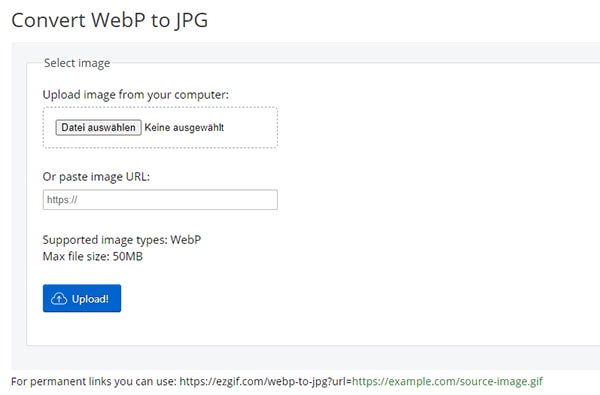Click the "For permanent links you can use:" text
The image size is (600, 395).
coord(94,381)
